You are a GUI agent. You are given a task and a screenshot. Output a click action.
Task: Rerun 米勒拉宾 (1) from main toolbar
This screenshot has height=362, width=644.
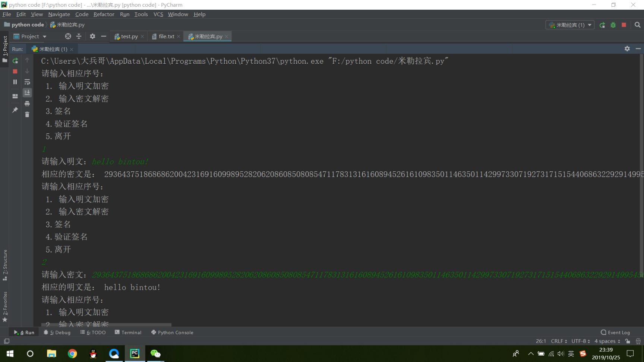[602, 25]
